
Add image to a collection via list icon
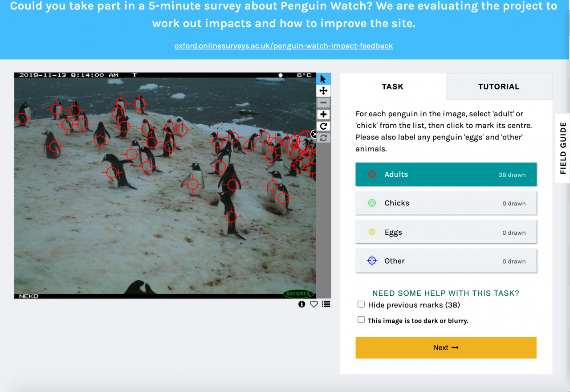click(326, 304)
